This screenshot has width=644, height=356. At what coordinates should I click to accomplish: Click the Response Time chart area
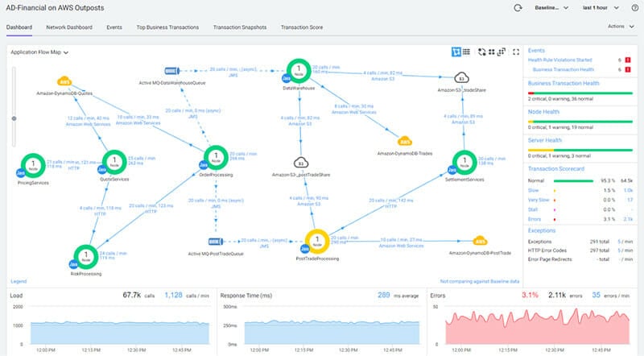pos(332,332)
